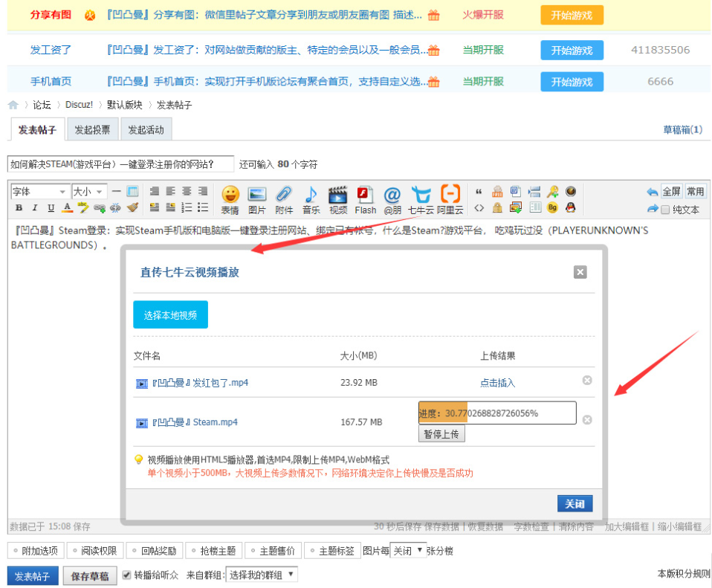Expand 回帖奖励 options
The width and height of the screenshot is (712, 588).
pos(155,551)
